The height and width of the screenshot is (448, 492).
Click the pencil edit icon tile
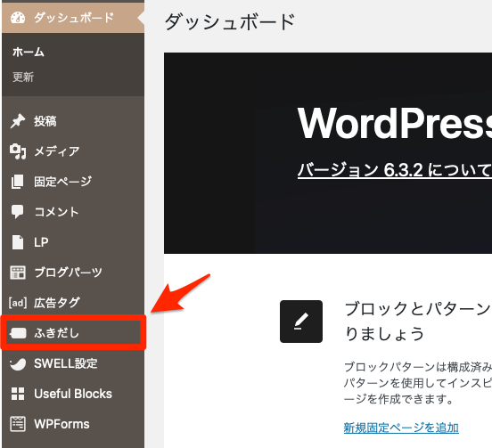point(301,322)
